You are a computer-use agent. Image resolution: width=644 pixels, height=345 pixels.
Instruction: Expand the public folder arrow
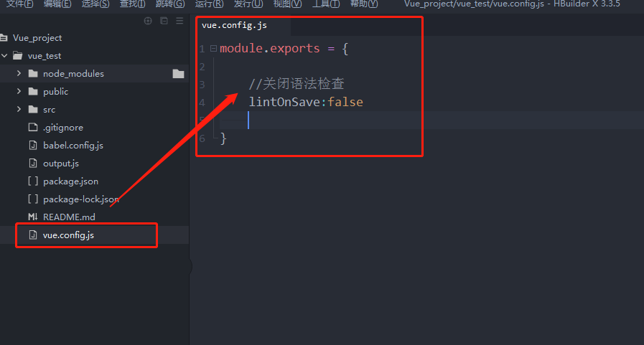pos(19,91)
